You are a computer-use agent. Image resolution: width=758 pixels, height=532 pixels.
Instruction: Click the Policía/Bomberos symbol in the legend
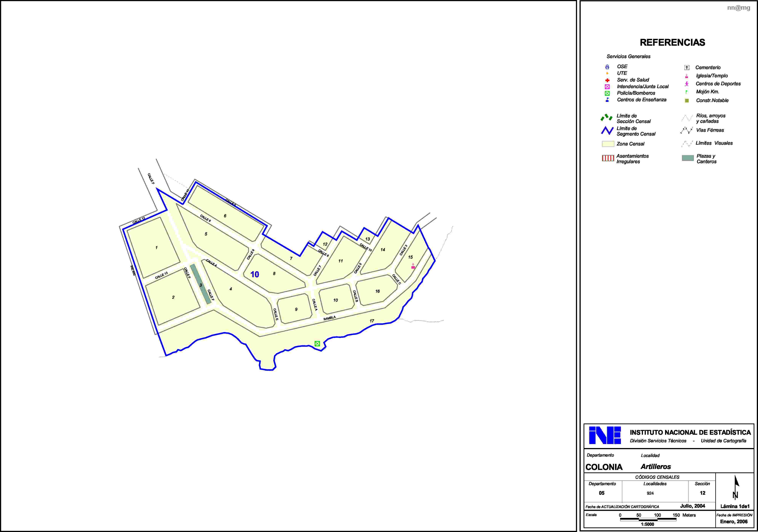point(607,93)
